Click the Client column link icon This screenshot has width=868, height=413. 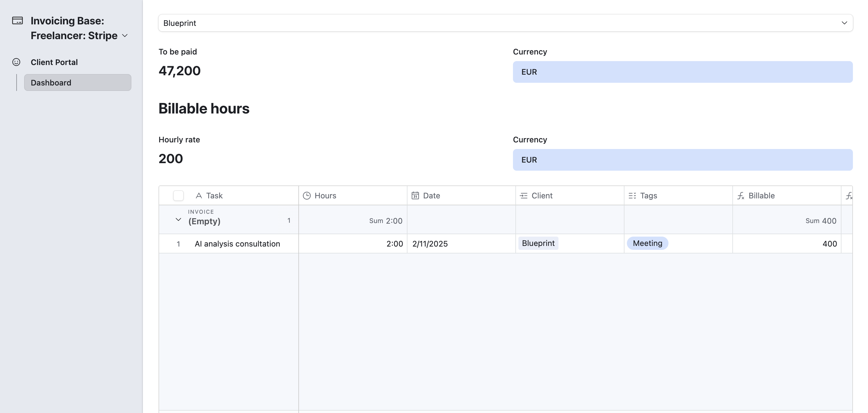pos(524,196)
